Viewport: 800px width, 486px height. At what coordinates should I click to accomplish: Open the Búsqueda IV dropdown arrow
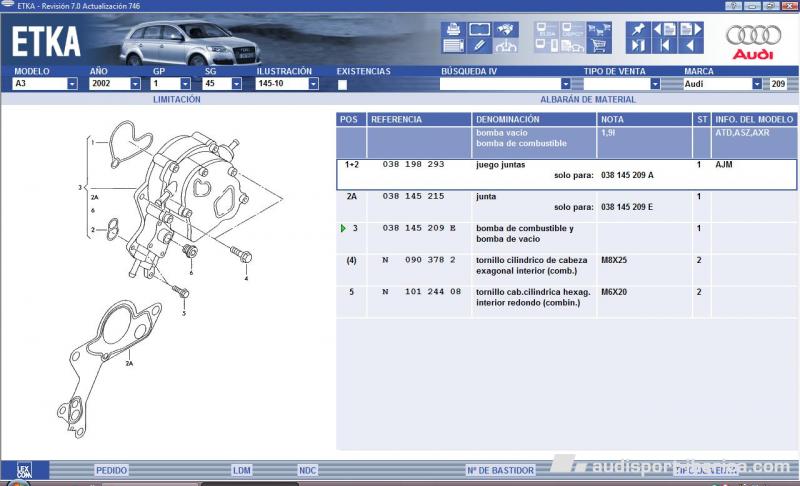pyautogui.click(x=565, y=84)
